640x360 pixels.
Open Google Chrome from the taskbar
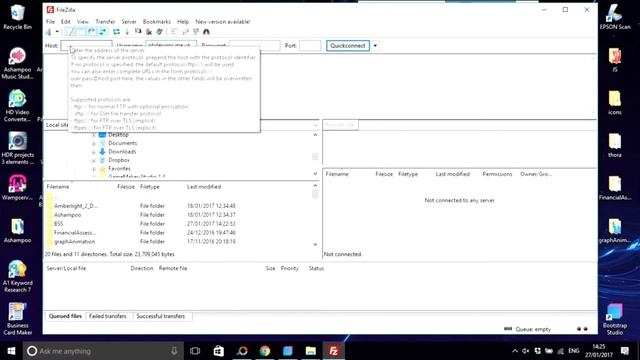click(265, 351)
